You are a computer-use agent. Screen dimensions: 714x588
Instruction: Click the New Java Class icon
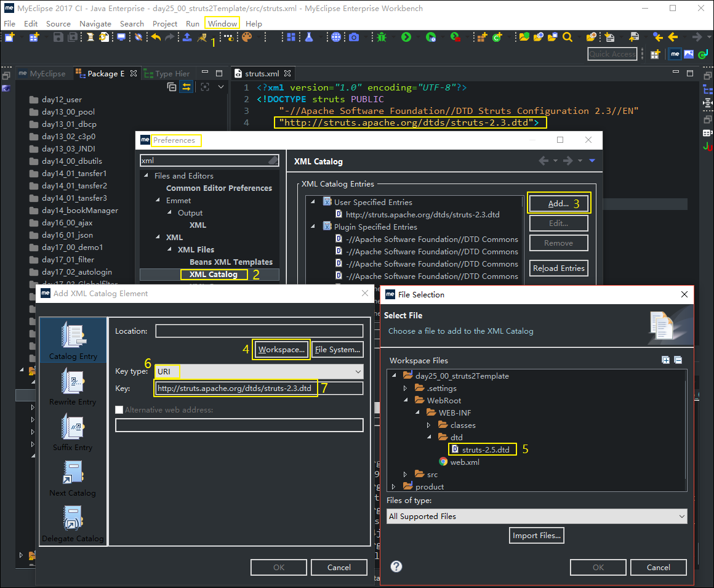tap(497, 38)
